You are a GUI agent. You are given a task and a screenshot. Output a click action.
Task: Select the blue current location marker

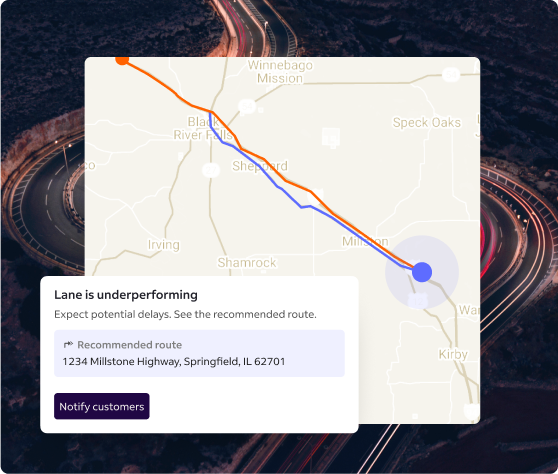click(422, 272)
